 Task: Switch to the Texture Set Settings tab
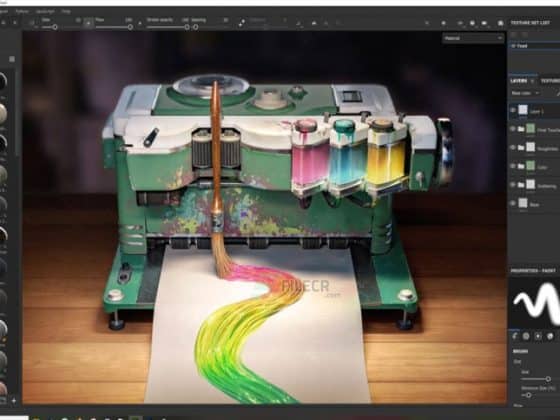click(550, 81)
